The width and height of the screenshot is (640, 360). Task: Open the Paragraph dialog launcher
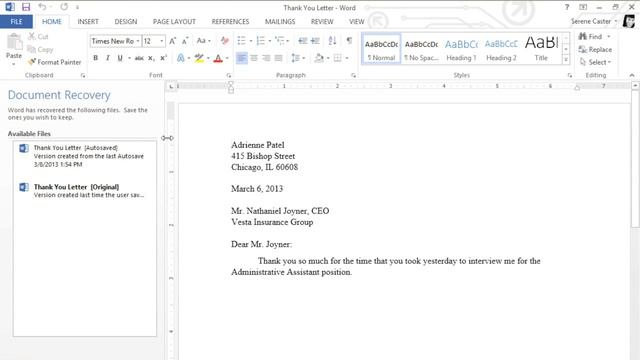click(x=353, y=76)
